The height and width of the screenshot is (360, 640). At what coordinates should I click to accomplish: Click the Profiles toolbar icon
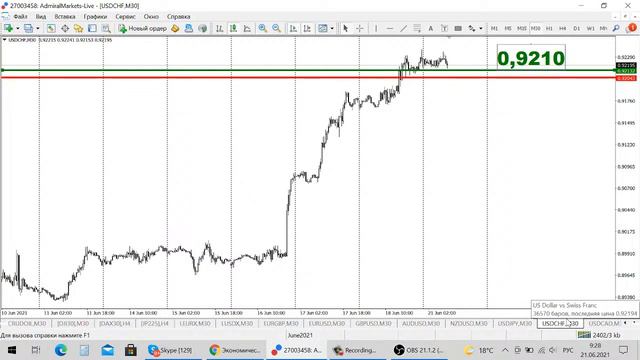(x=28, y=28)
